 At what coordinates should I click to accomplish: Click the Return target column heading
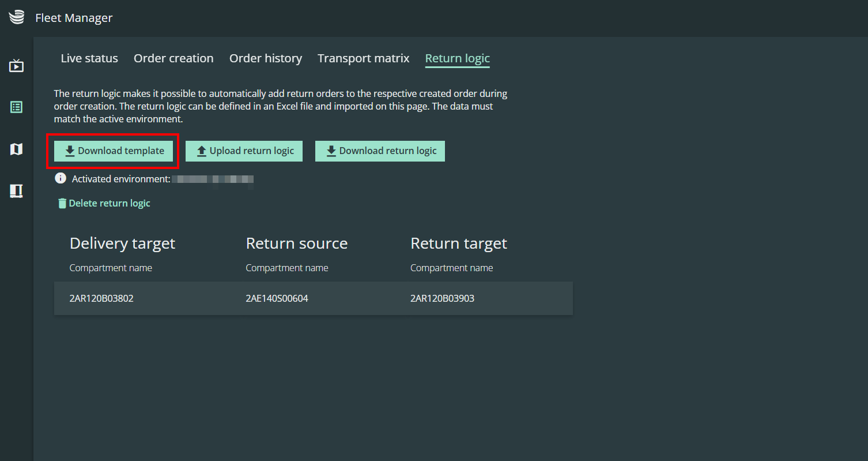click(459, 243)
